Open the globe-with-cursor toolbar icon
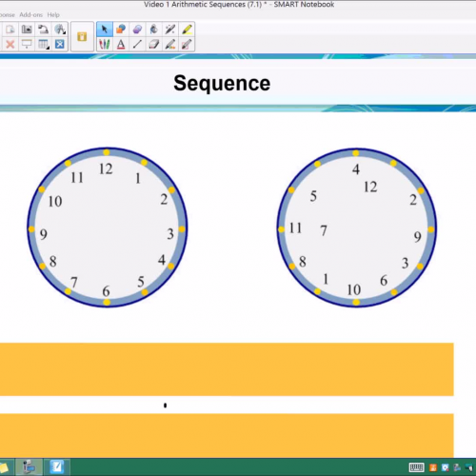This screenshot has width=476, height=476. [60, 30]
